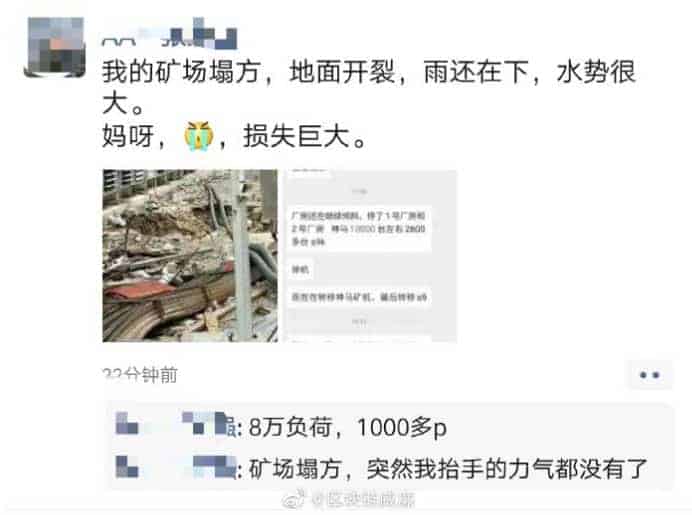Open the chat screenshot thumbnail image
The height and width of the screenshot is (515, 692).
click(369, 256)
